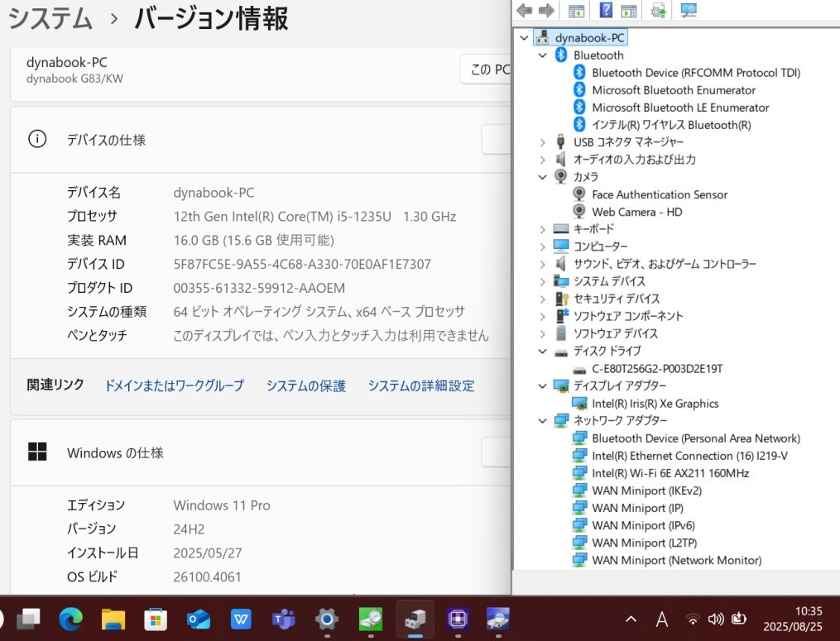
Task: Open ドメインまたはワークグループ link
Action: click(174, 385)
